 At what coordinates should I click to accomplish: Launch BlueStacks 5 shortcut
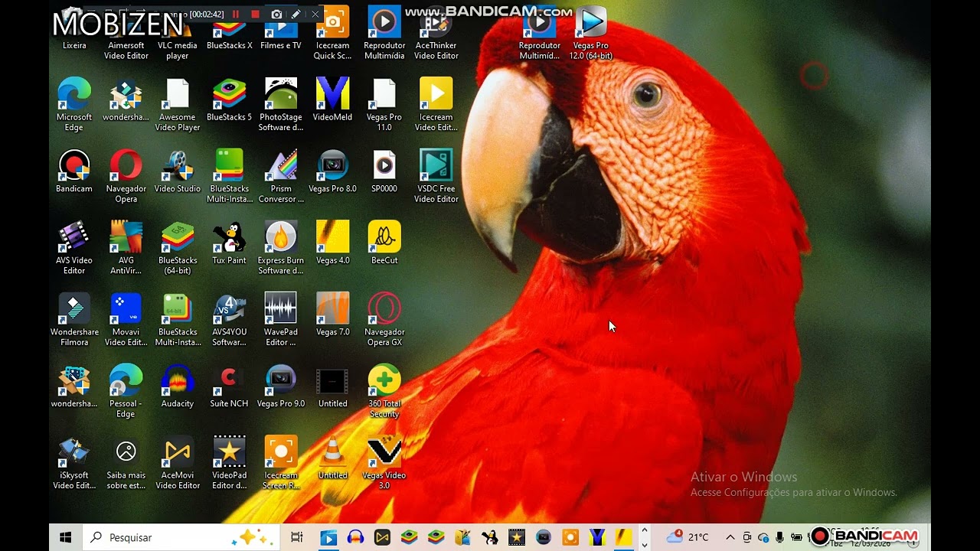[230, 100]
